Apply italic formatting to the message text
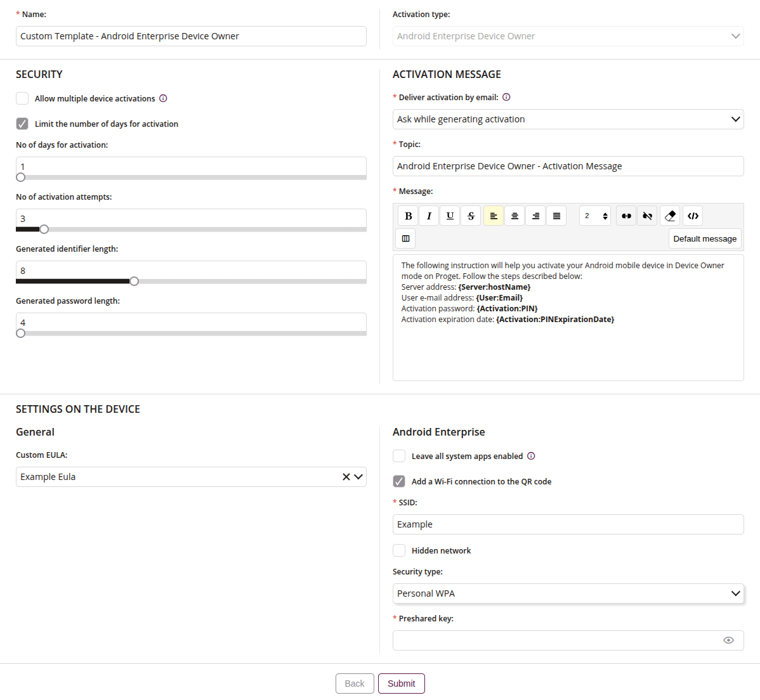Screen dimensions: 760x700 429,216
